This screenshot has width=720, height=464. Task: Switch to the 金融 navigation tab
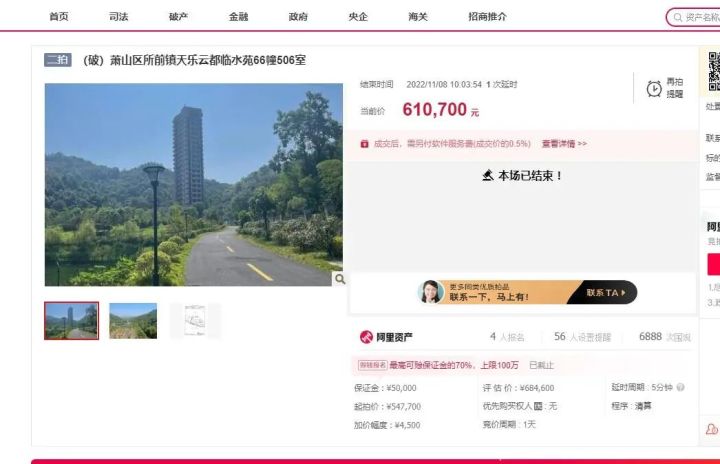coord(238,17)
